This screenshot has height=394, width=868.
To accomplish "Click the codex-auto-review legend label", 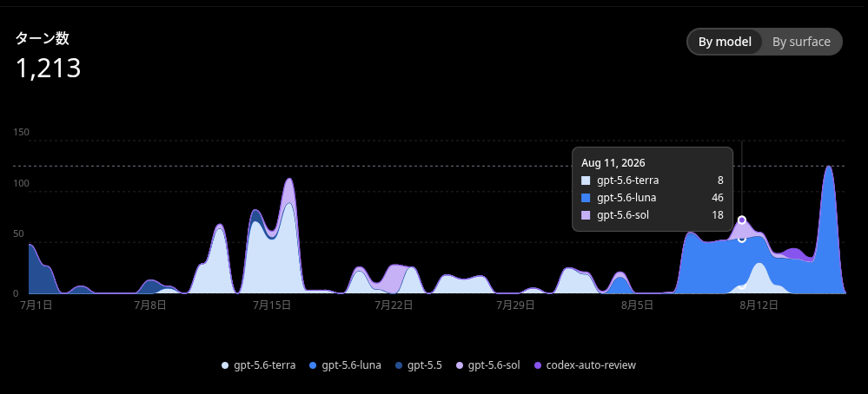I will (x=591, y=365).
